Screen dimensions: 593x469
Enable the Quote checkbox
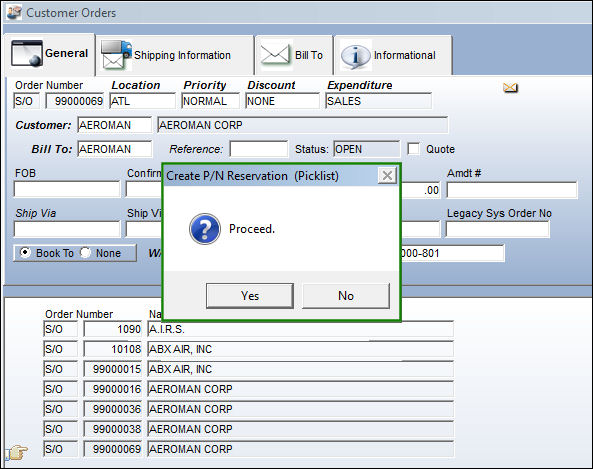coord(413,149)
